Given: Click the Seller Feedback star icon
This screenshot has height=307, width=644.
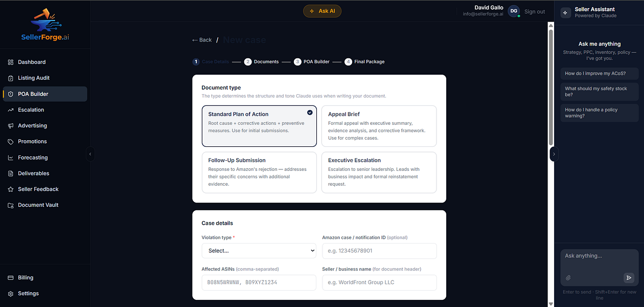Looking at the screenshot, I should pyautogui.click(x=11, y=189).
